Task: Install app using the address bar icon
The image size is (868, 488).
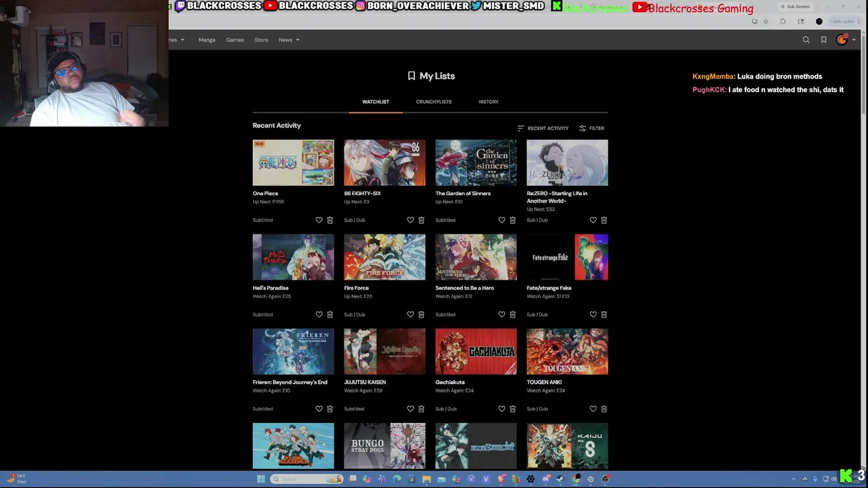Action: tap(755, 21)
